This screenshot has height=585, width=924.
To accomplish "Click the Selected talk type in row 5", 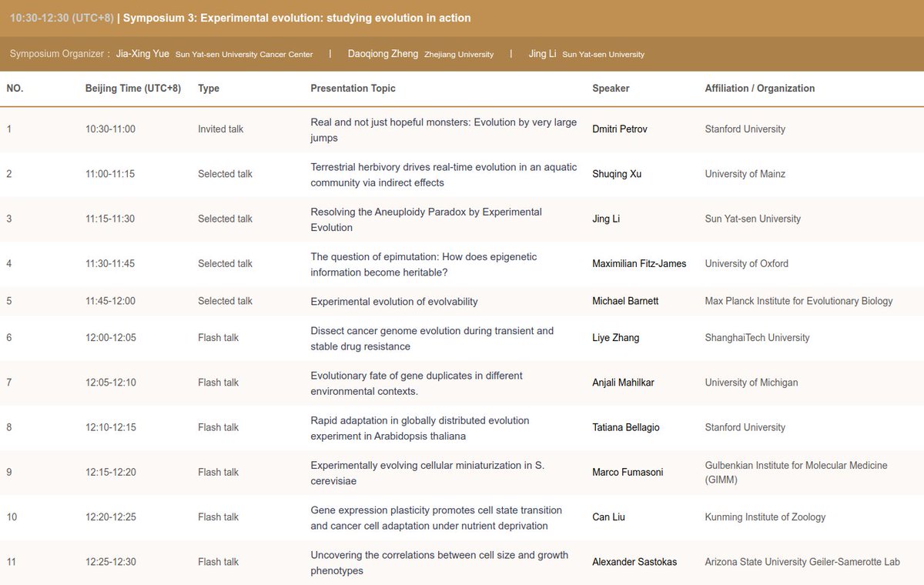I will (x=225, y=301).
